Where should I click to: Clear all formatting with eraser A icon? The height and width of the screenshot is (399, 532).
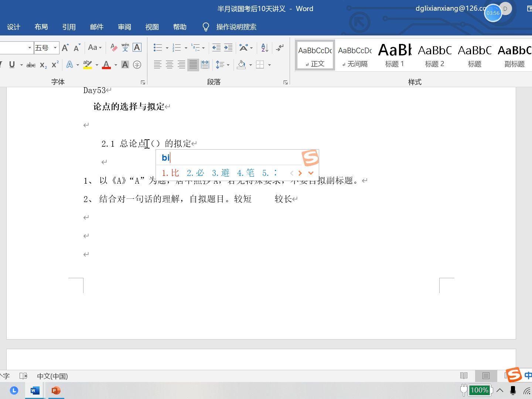coord(114,48)
